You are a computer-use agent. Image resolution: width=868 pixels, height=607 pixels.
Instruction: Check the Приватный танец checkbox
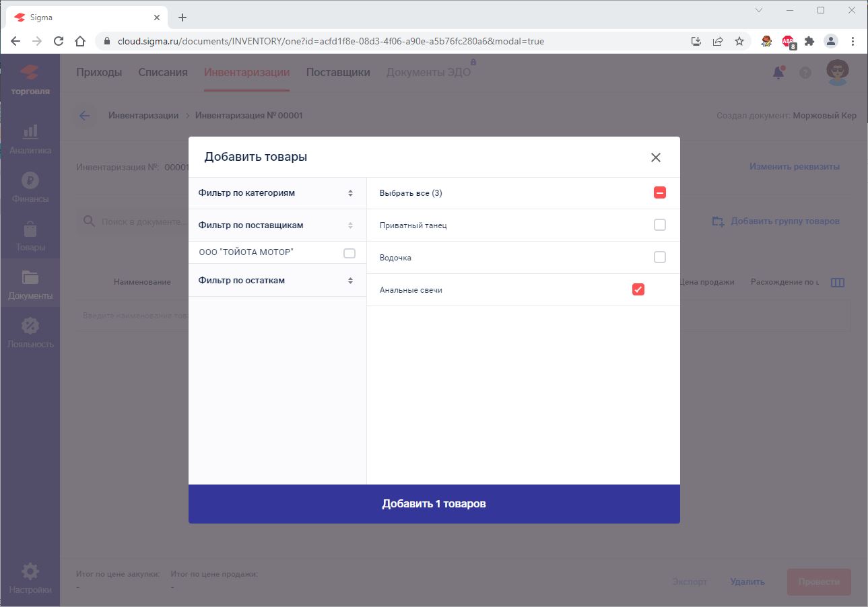click(659, 225)
